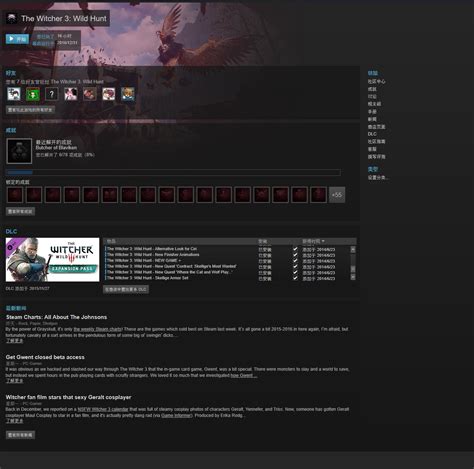Open 新闻 in the links sidebar
Image resolution: width=474 pixels, height=469 pixels.
coord(372,119)
